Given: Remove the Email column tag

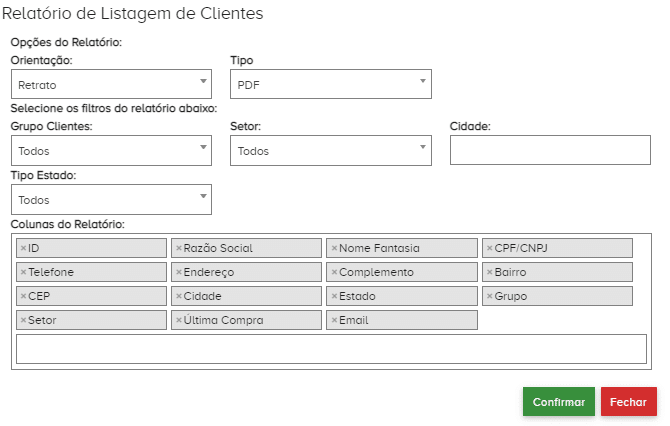Looking at the screenshot, I should (334, 320).
